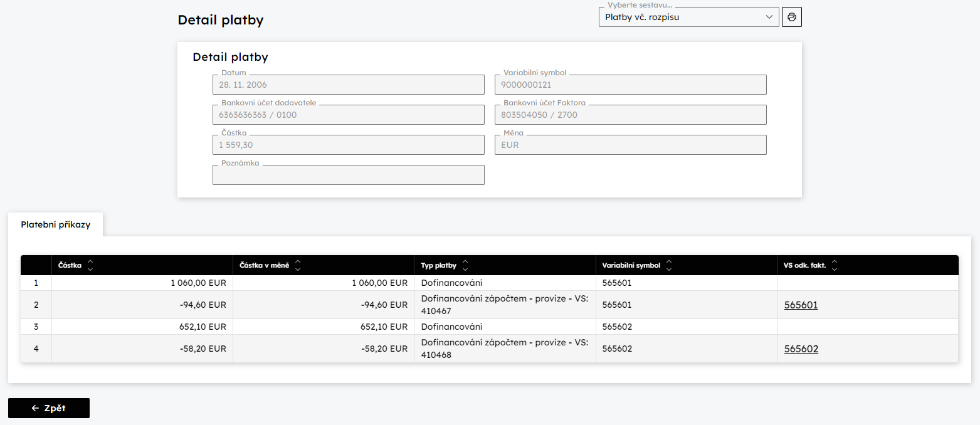The image size is (980, 425).
Task: Open linked invoice 565602
Action: pos(801,349)
